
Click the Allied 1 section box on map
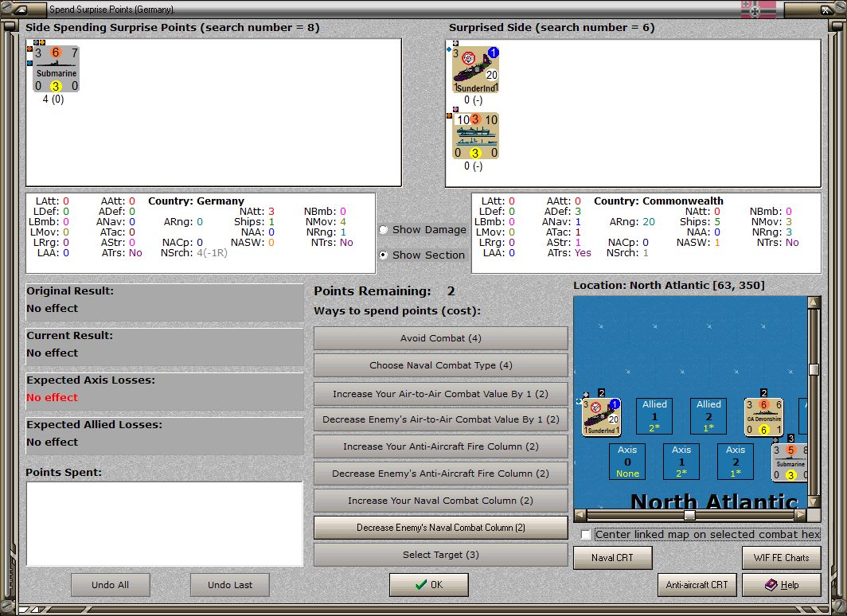[x=654, y=415]
